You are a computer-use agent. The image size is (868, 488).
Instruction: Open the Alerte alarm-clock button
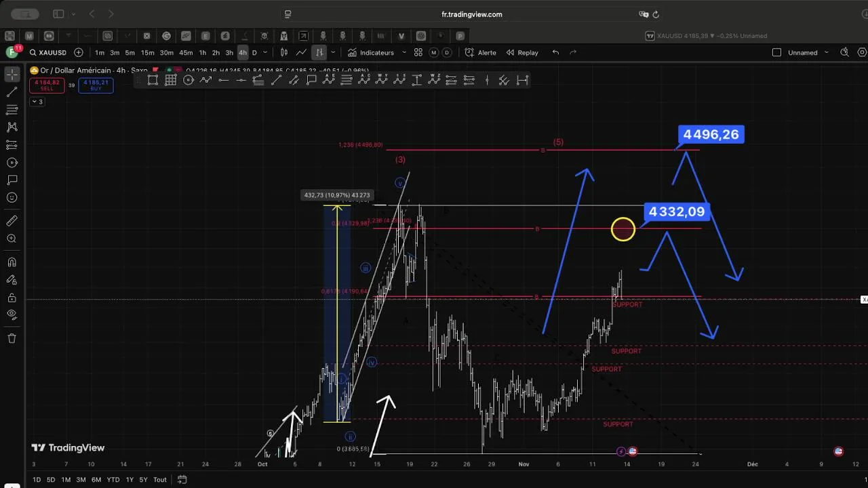(481, 52)
